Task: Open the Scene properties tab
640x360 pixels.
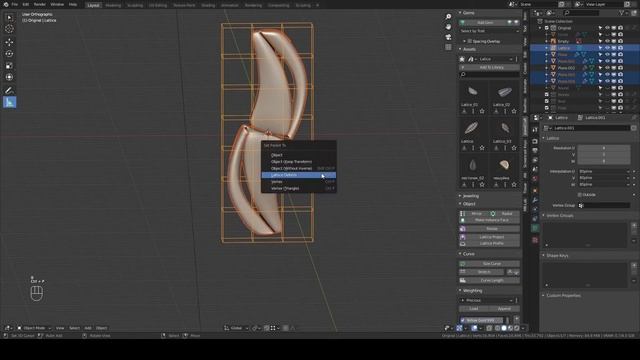Action: (x=535, y=170)
